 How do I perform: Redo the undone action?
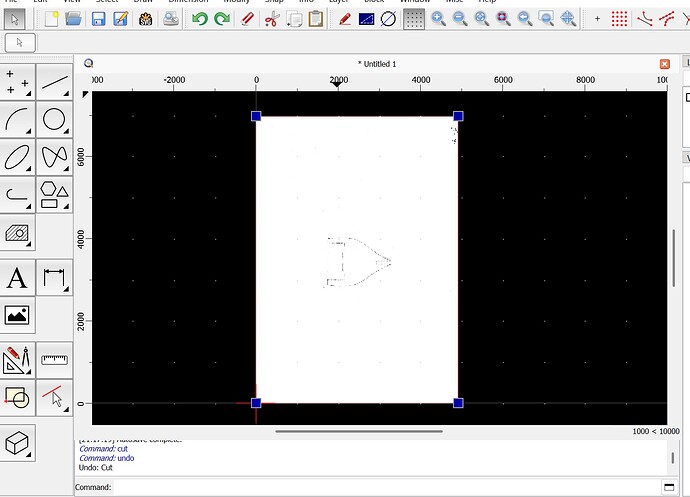point(222,19)
